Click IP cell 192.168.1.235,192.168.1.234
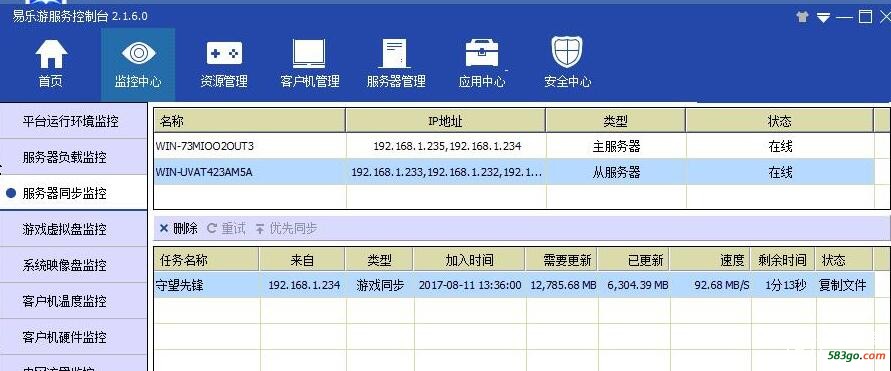 [x=447, y=146]
